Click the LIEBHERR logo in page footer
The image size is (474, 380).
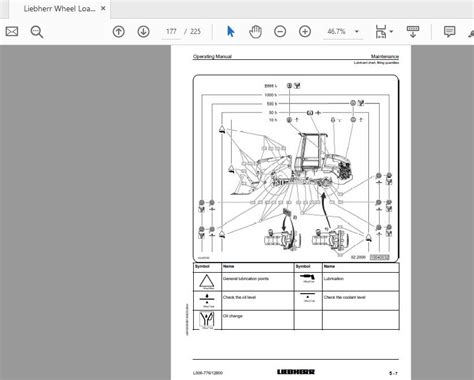296,372
